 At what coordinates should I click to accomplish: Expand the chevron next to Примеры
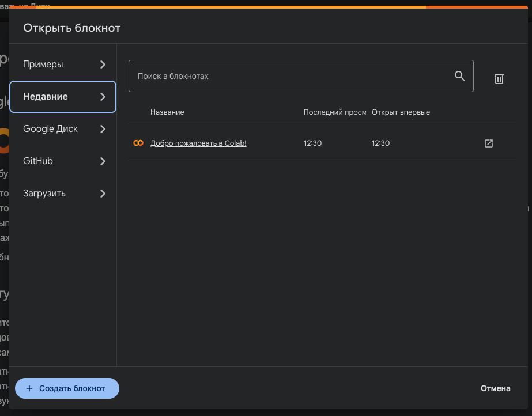103,65
